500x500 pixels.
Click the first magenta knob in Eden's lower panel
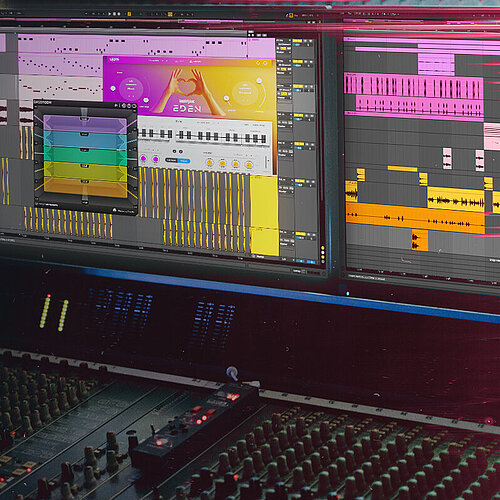pos(144,159)
